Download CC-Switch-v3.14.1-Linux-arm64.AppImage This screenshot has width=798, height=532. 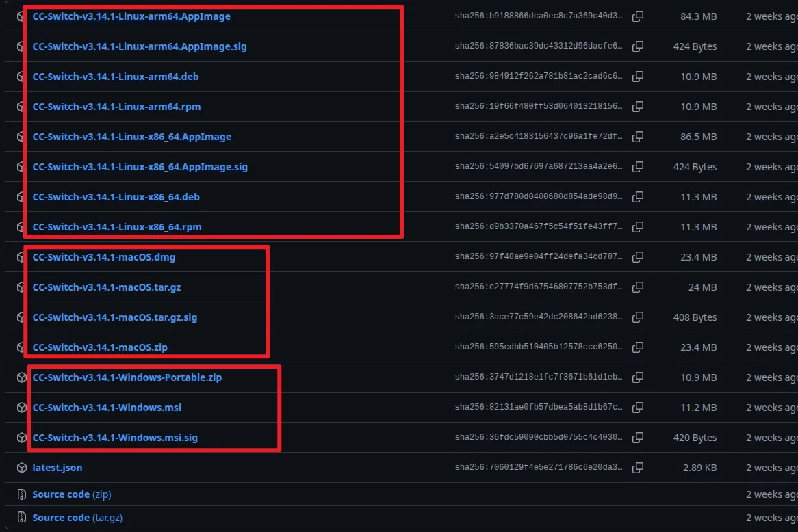click(x=131, y=16)
